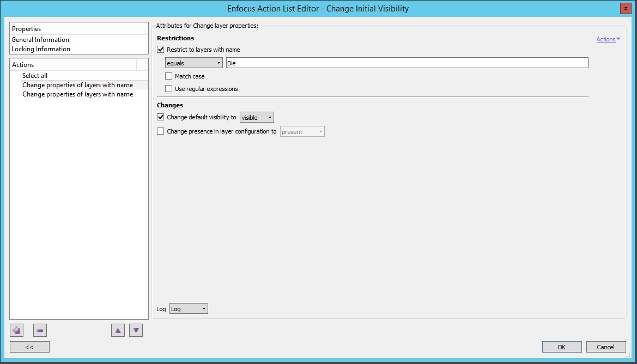Select General Information in Properties
This screenshot has height=364, width=637.
40,39
